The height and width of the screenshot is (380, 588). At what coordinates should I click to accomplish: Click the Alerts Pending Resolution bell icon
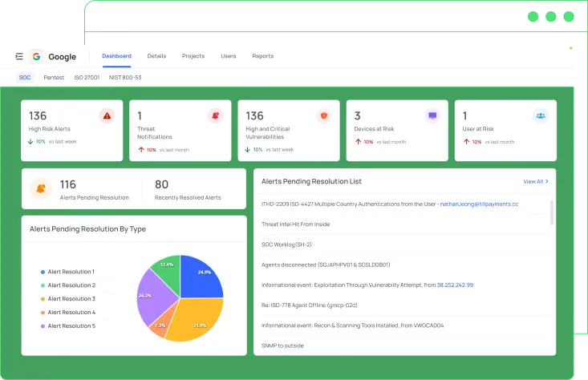point(39,188)
